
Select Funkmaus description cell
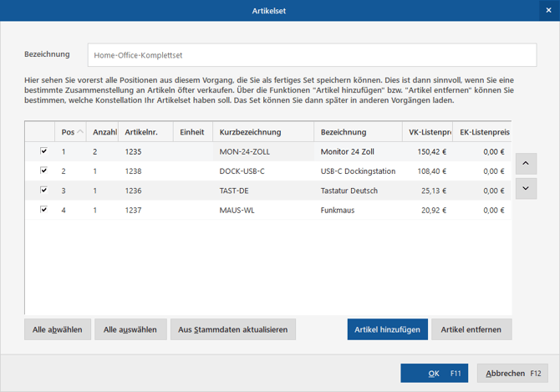click(x=359, y=210)
